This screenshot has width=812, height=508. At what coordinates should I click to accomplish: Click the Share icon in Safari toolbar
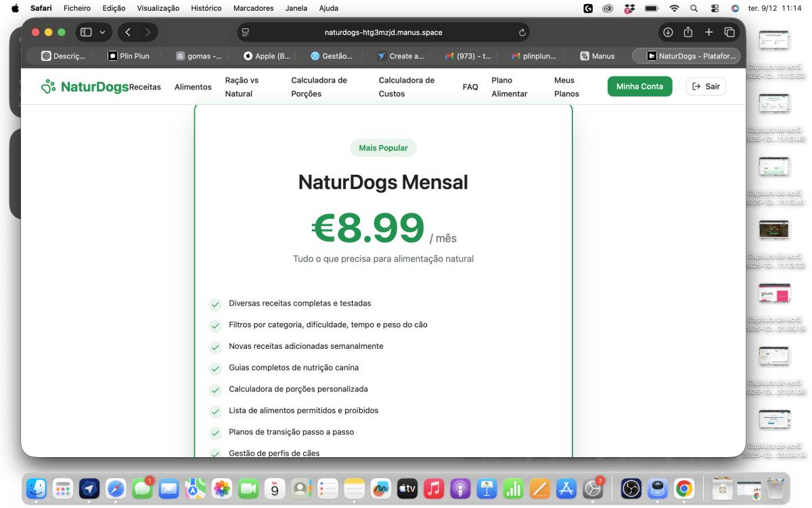coord(688,32)
